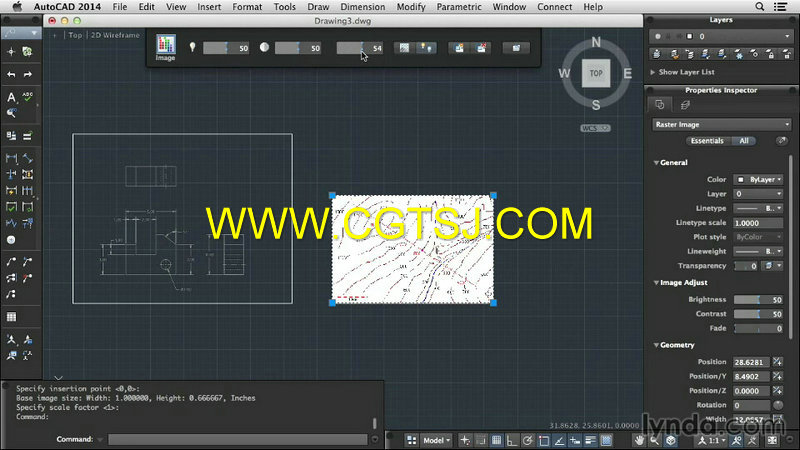800x450 pixels.
Task: Click the first layer tool icon (Make Current)
Action: (657, 54)
